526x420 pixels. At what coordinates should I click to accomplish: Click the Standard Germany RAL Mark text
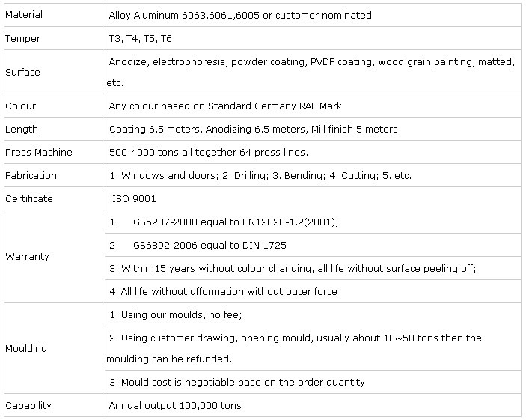pyautogui.click(x=275, y=106)
